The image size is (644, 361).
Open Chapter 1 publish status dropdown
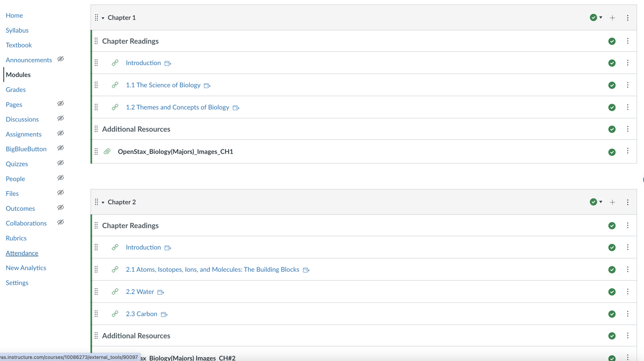pos(596,17)
